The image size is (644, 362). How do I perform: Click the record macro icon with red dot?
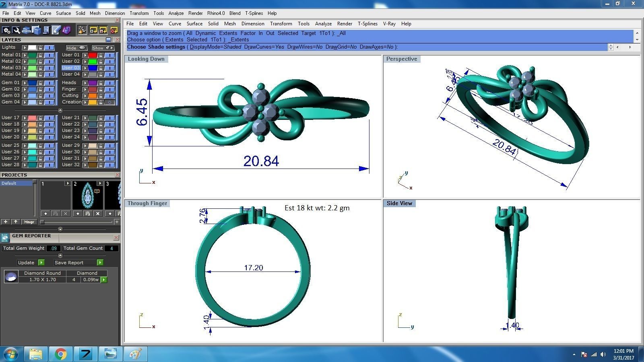(103, 30)
